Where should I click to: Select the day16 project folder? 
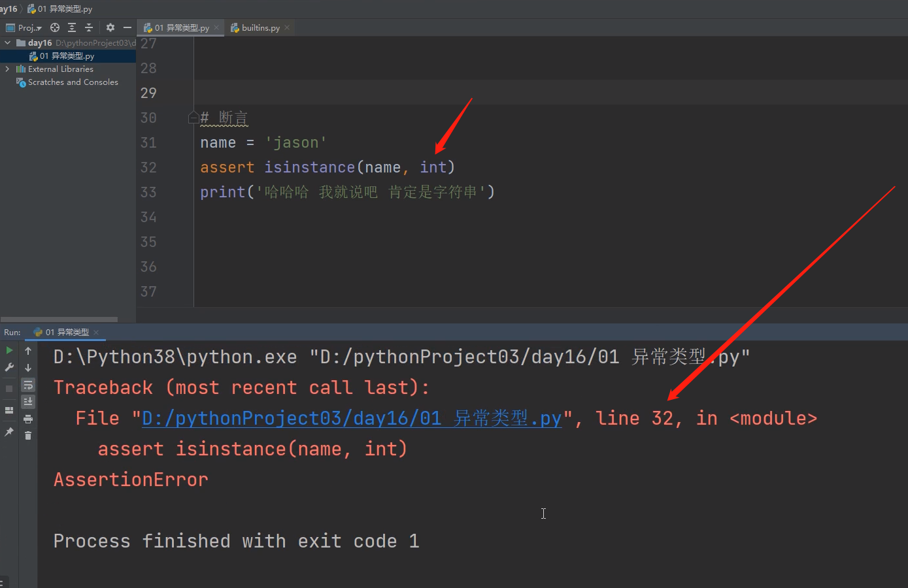click(68, 43)
